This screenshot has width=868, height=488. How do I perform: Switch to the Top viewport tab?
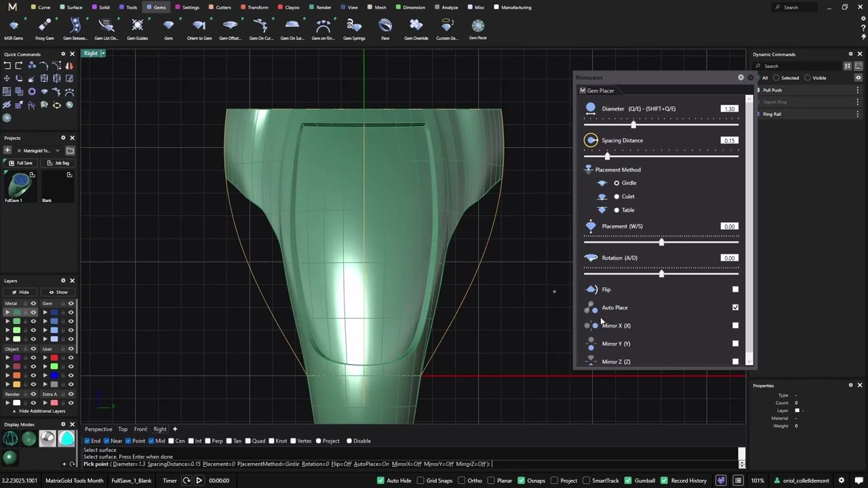click(123, 429)
